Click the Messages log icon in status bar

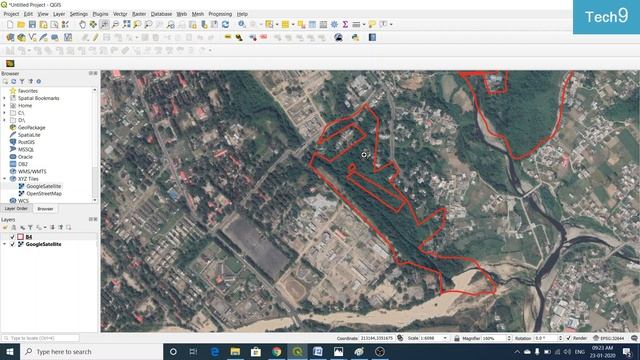pos(634,338)
